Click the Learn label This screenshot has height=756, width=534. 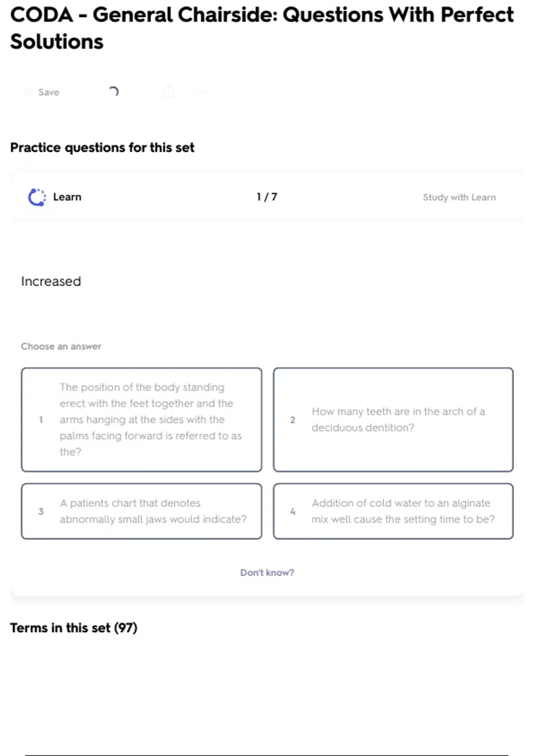pyautogui.click(x=67, y=197)
